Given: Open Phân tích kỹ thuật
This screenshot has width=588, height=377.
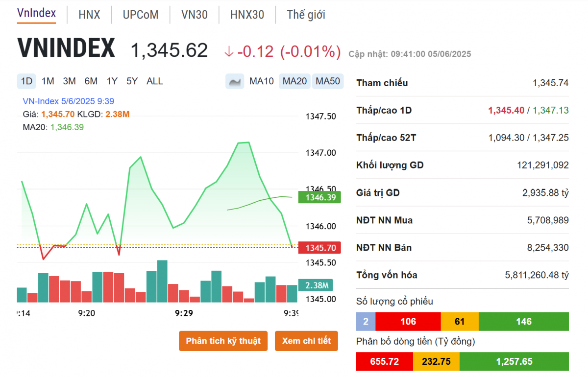Looking at the screenshot, I should coord(223,341).
